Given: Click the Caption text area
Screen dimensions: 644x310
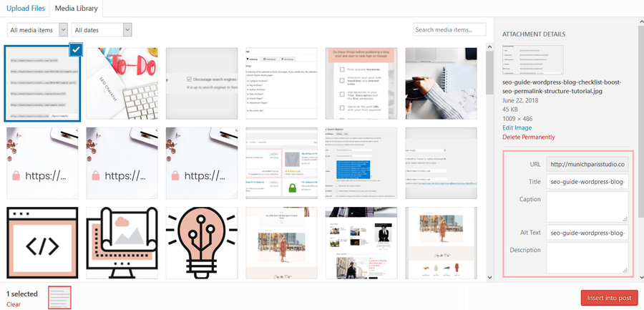Looking at the screenshot, I should click(x=587, y=207).
